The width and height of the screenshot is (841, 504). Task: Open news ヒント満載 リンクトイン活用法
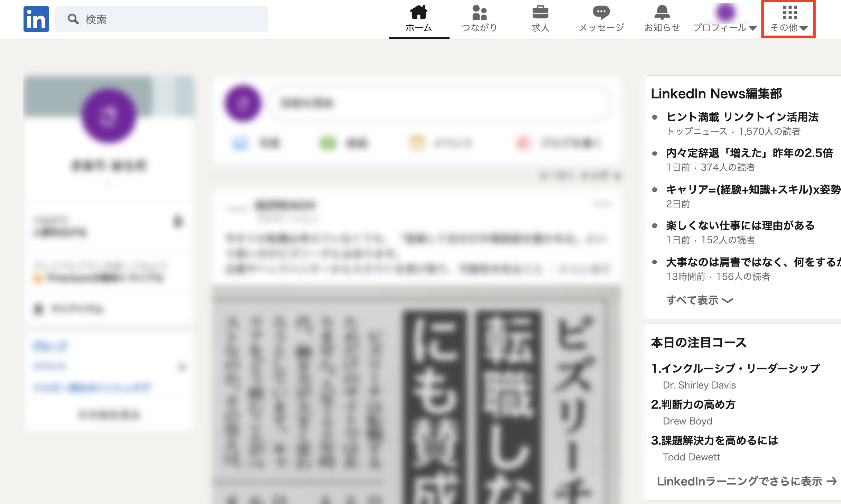[742, 117]
